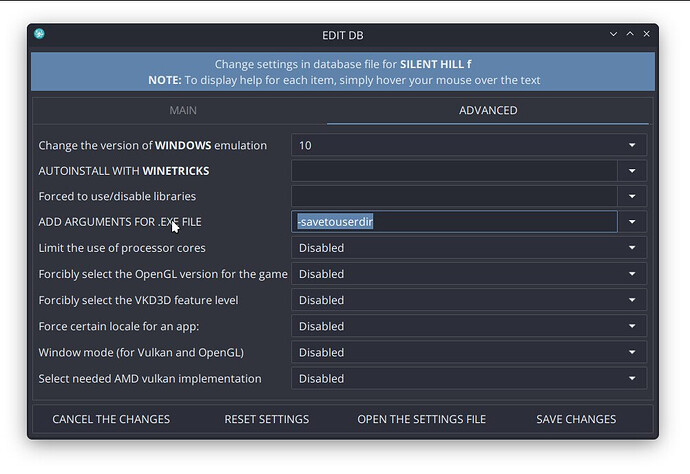
Task: Open the processor cores limit dropdown
Action: pyautogui.click(x=468, y=247)
